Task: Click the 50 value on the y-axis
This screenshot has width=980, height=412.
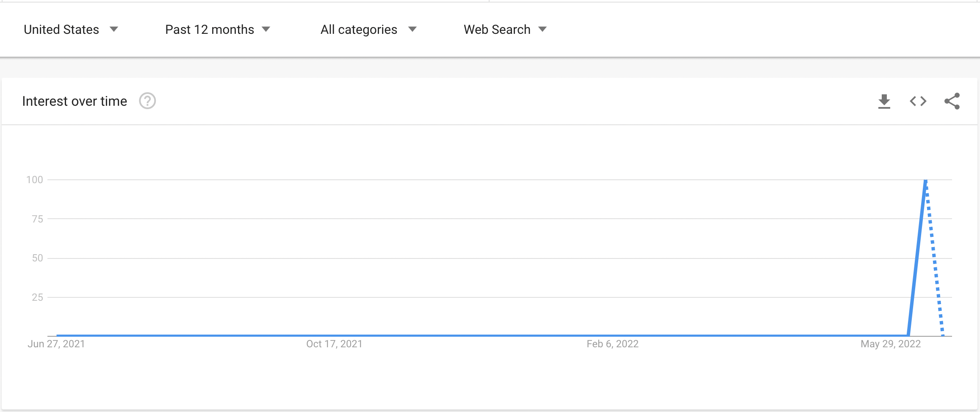Action: pos(37,258)
